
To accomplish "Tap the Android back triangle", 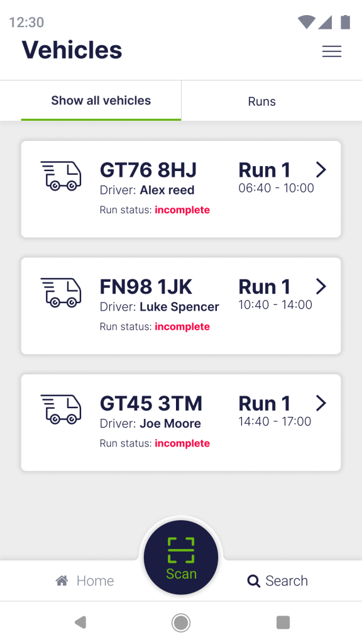I will coord(80,623).
